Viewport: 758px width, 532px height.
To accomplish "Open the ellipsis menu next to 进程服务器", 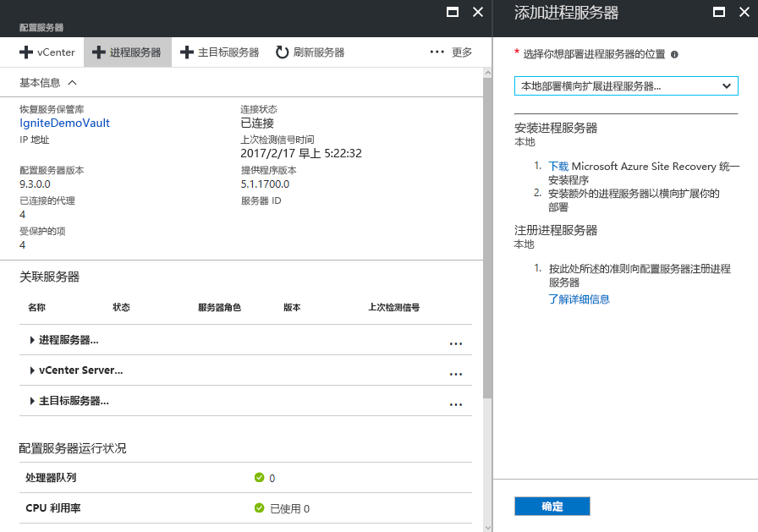I will click(456, 343).
